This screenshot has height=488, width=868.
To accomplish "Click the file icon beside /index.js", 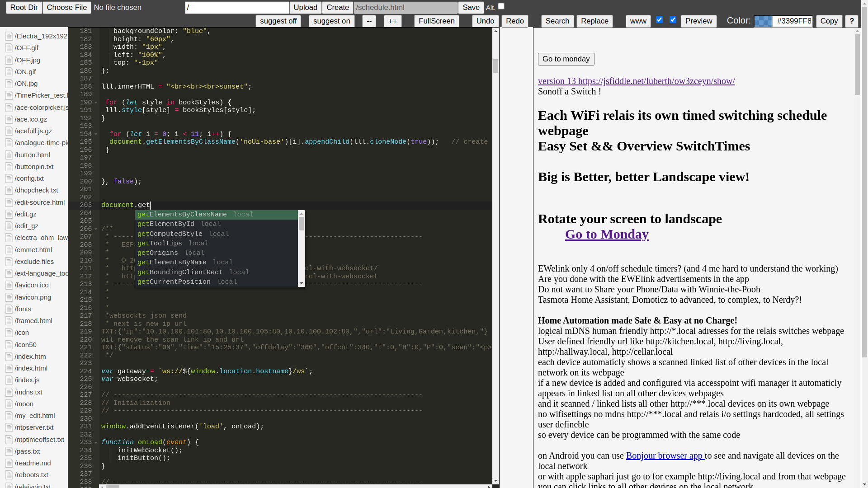I will coord(9,380).
